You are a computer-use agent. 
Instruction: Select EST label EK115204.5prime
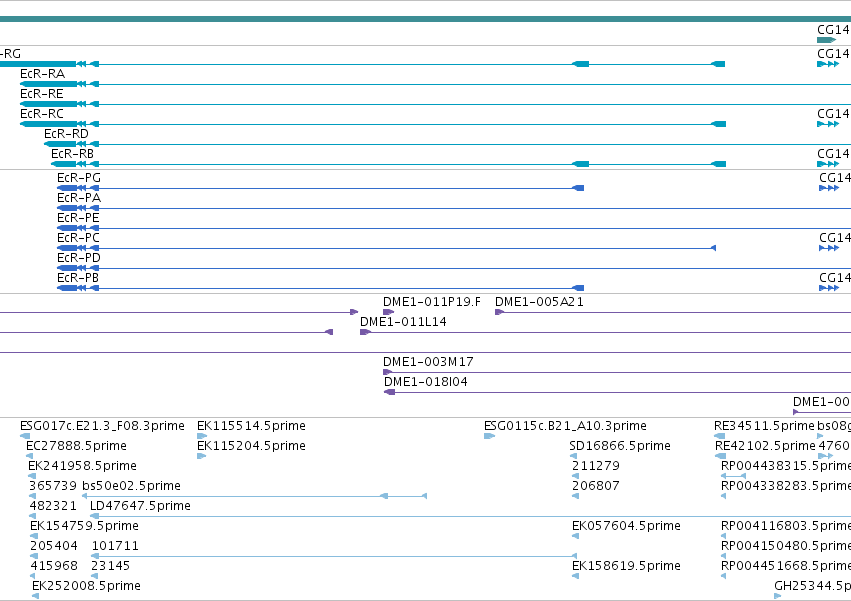[x=251, y=446]
